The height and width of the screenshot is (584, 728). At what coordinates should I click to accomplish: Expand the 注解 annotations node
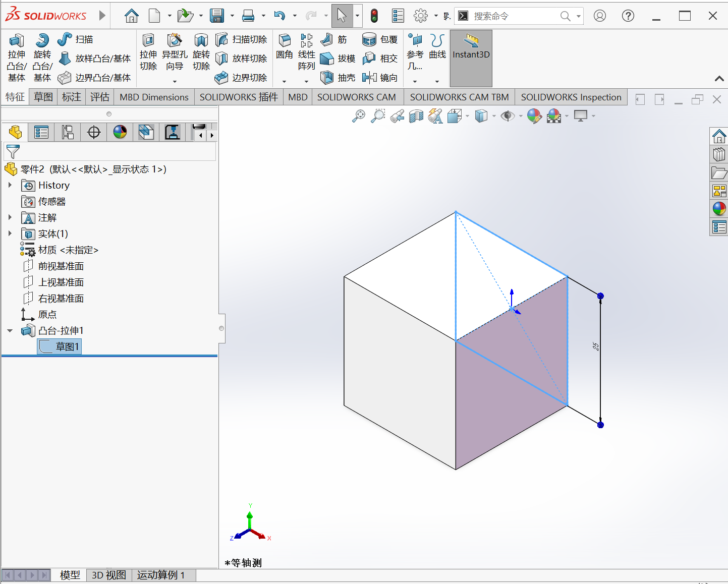(10, 217)
